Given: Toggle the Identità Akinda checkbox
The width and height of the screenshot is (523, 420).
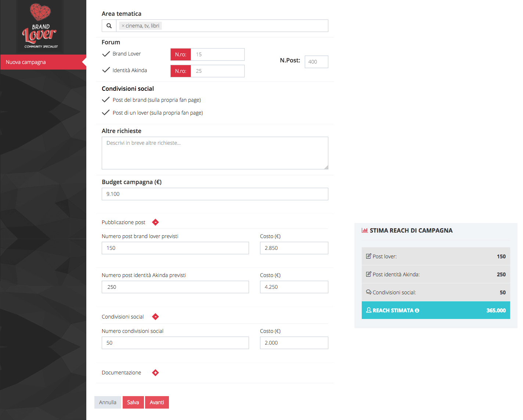Looking at the screenshot, I should [x=106, y=70].
